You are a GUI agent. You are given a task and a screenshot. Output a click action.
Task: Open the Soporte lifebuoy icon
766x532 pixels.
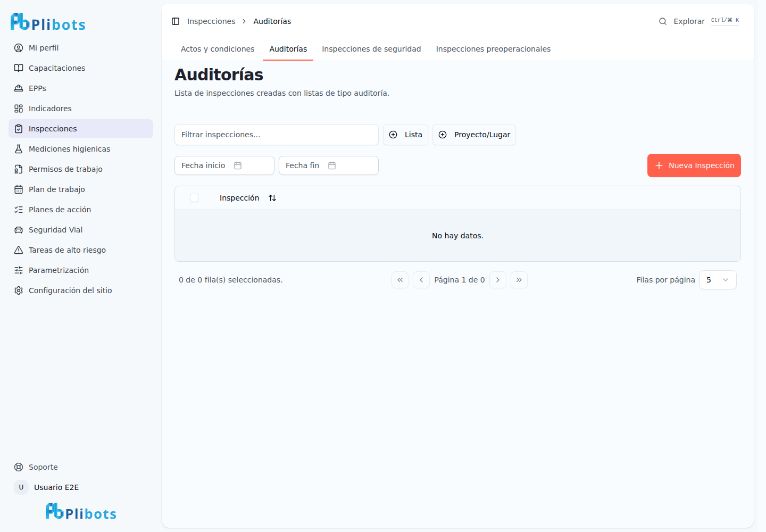tap(19, 467)
